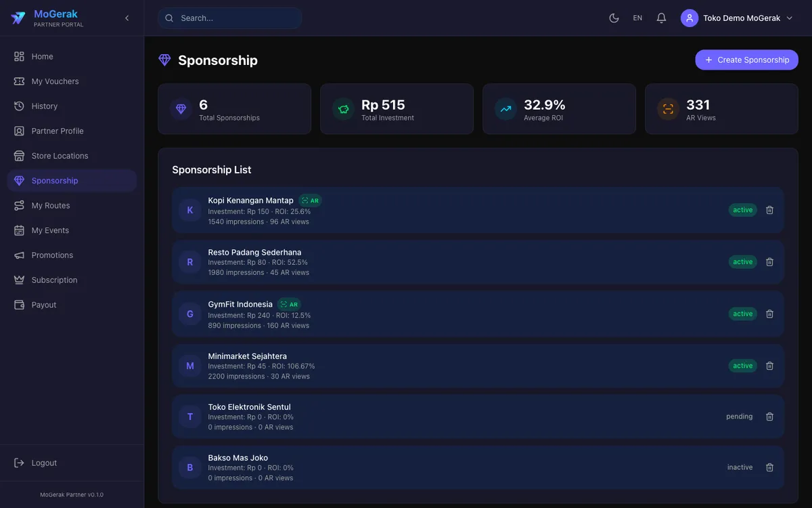
Task: Click the M avatar of Minimarket Sejahtera
Action: click(x=190, y=366)
